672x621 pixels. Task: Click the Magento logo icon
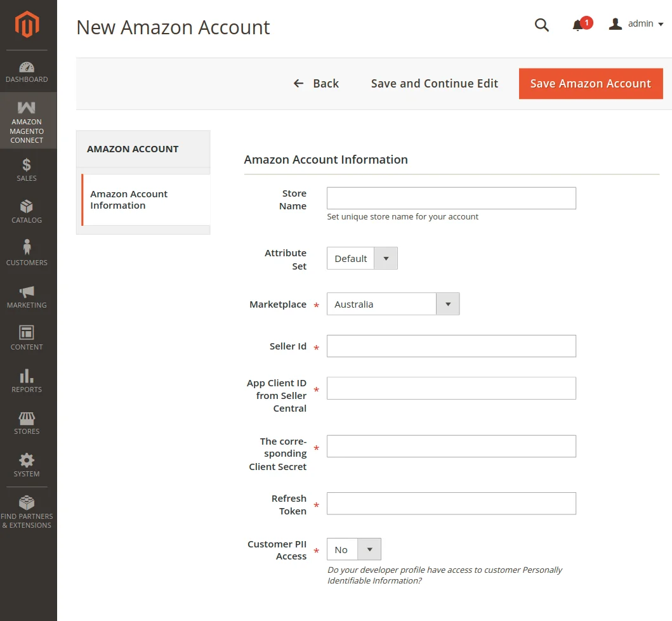click(27, 24)
